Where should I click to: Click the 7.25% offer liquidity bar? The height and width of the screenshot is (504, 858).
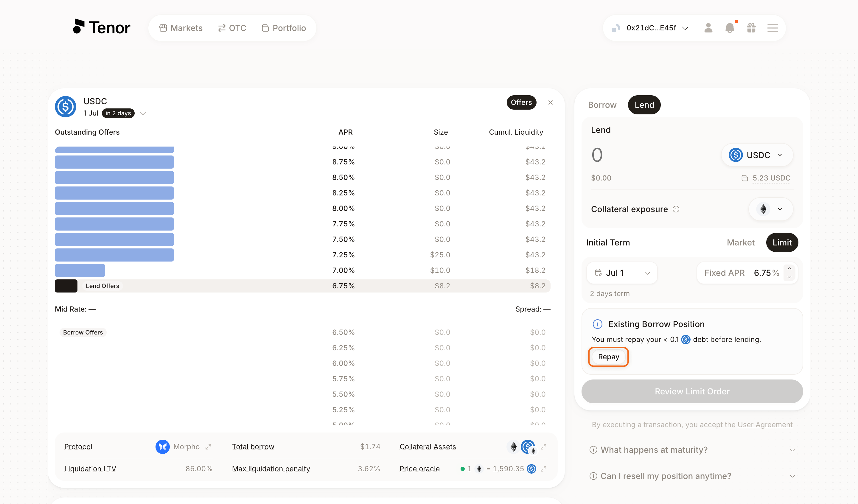click(x=114, y=255)
